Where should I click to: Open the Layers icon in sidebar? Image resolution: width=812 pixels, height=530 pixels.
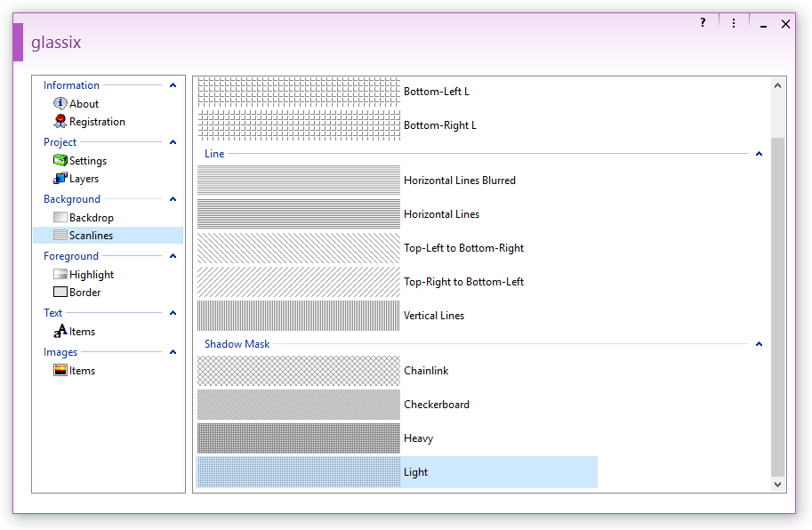point(60,179)
